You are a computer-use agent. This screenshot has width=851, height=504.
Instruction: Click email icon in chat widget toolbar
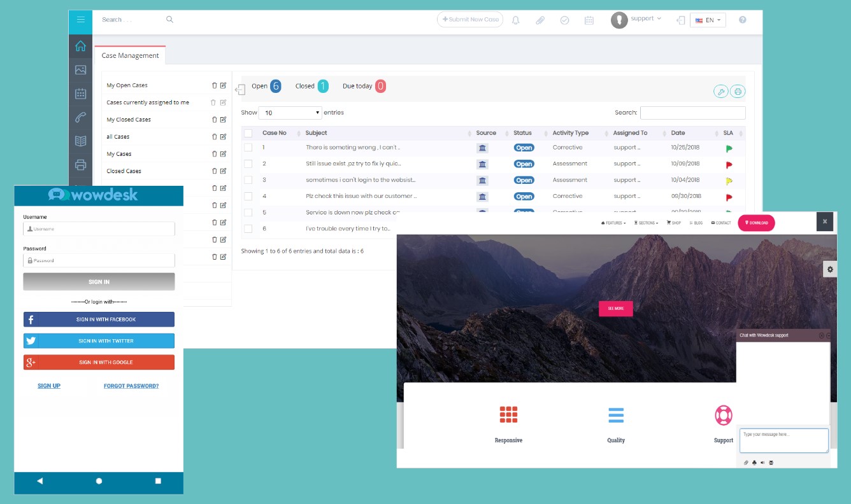[771, 463]
